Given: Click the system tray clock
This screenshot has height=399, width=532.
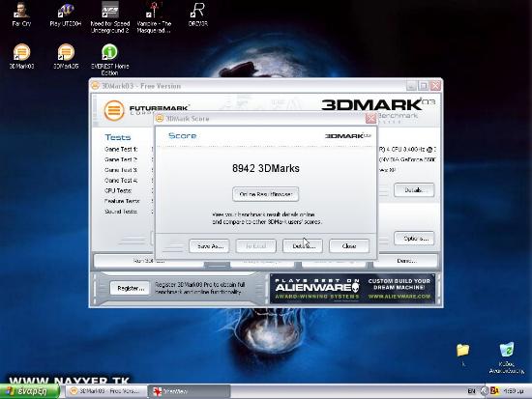Looking at the screenshot, I should click(x=514, y=391).
